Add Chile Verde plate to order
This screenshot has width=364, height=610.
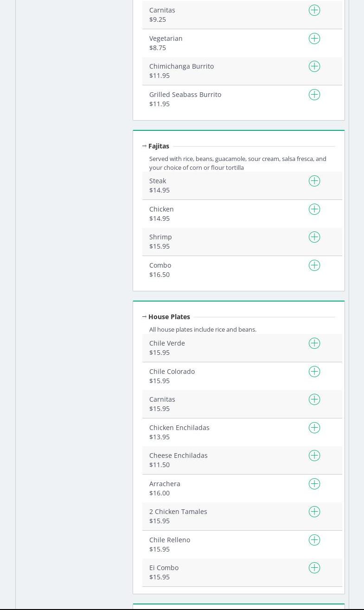314,343
